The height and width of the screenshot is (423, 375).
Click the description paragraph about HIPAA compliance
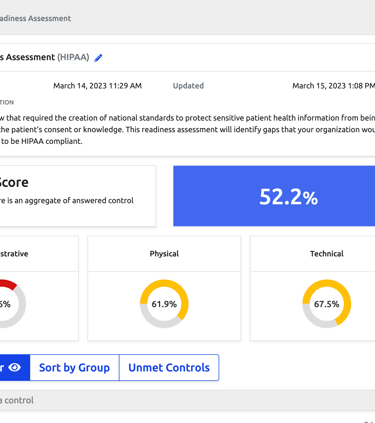[x=187, y=129]
